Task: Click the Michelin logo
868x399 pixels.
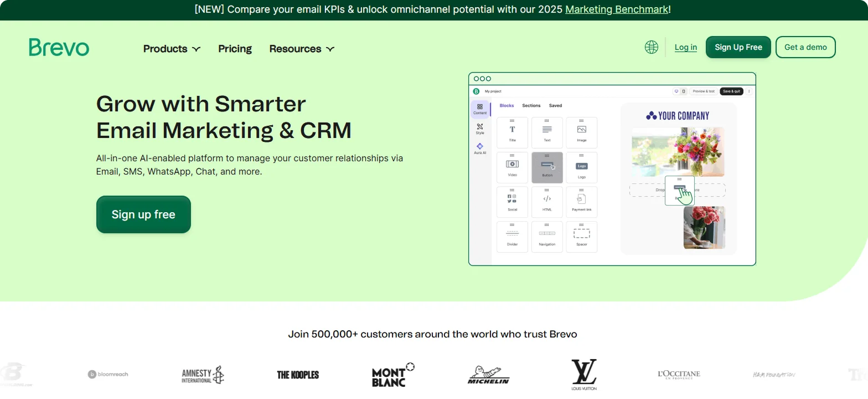Action: click(488, 375)
